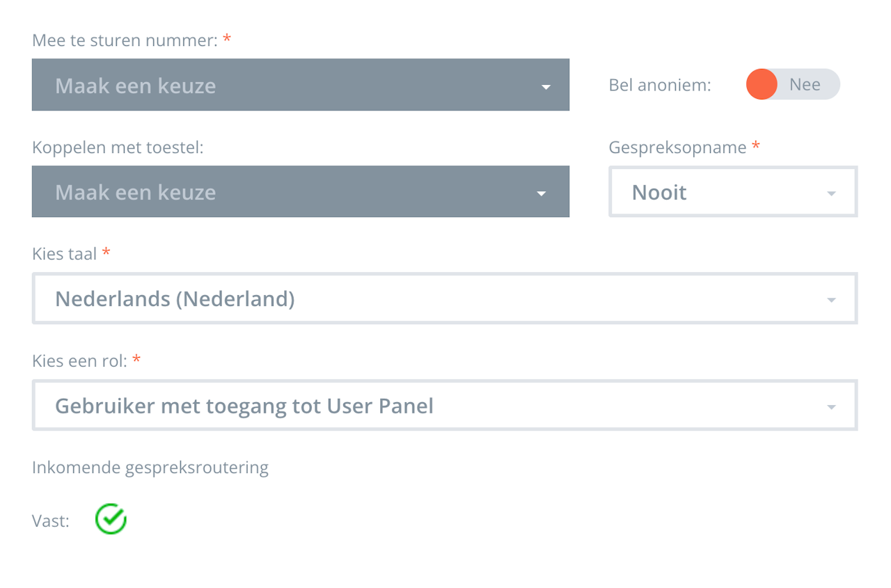Image resolution: width=891 pixels, height=588 pixels.
Task: Click the orange knob of the Nee toggle
Action: pyautogui.click(x=762, y=85)
